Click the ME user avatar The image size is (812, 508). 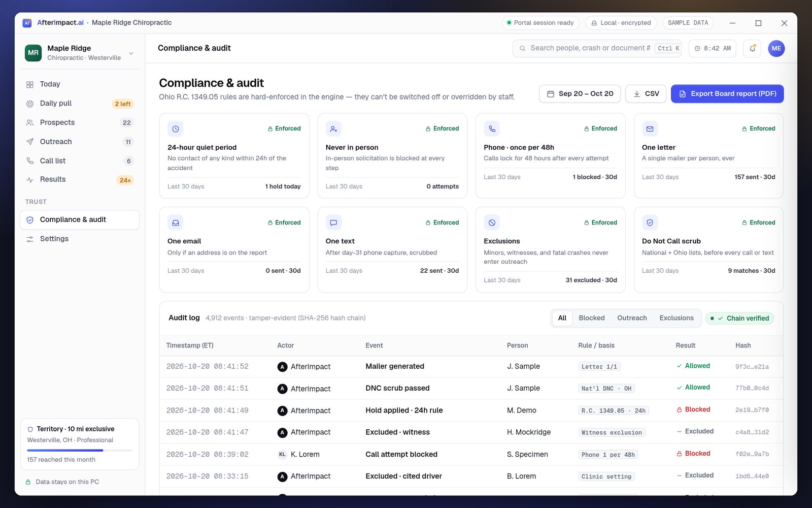[x=776, y=48]
